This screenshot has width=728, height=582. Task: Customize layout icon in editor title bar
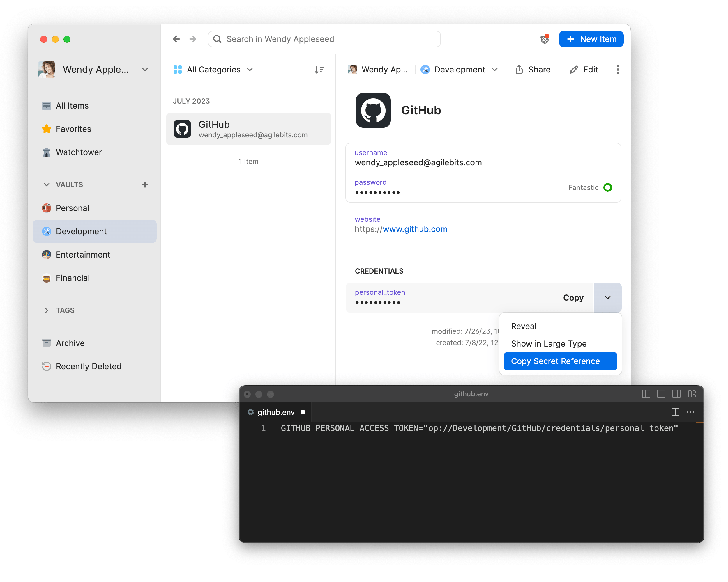tap(692, 394)
